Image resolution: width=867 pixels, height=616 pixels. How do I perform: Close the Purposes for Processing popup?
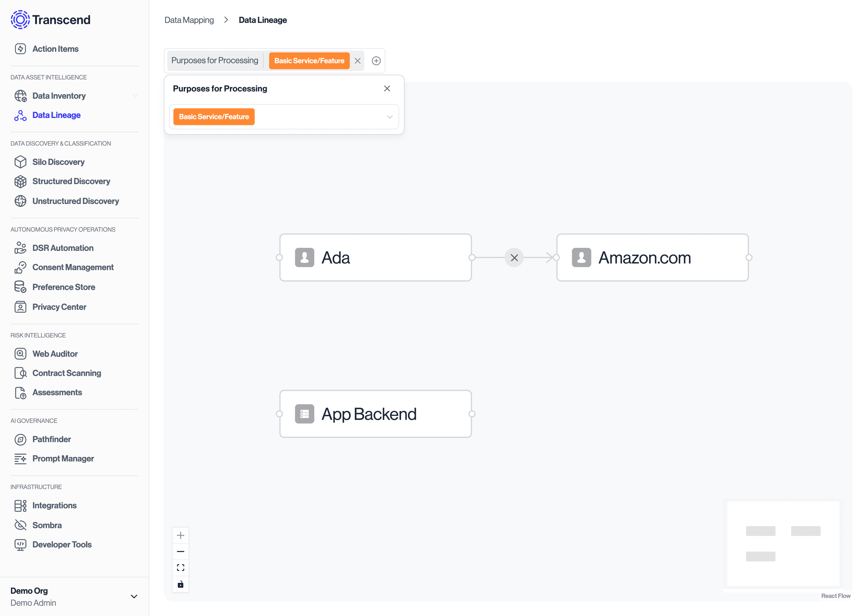(387, 88)
